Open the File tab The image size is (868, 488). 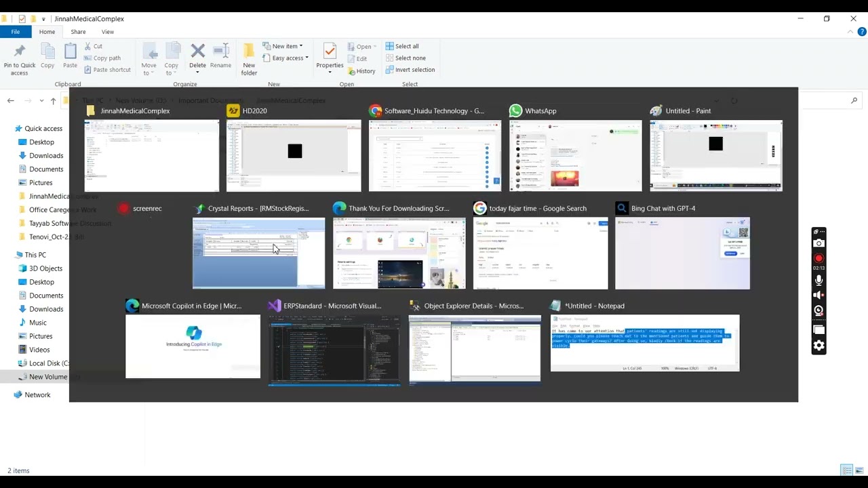tap(15, 32)
